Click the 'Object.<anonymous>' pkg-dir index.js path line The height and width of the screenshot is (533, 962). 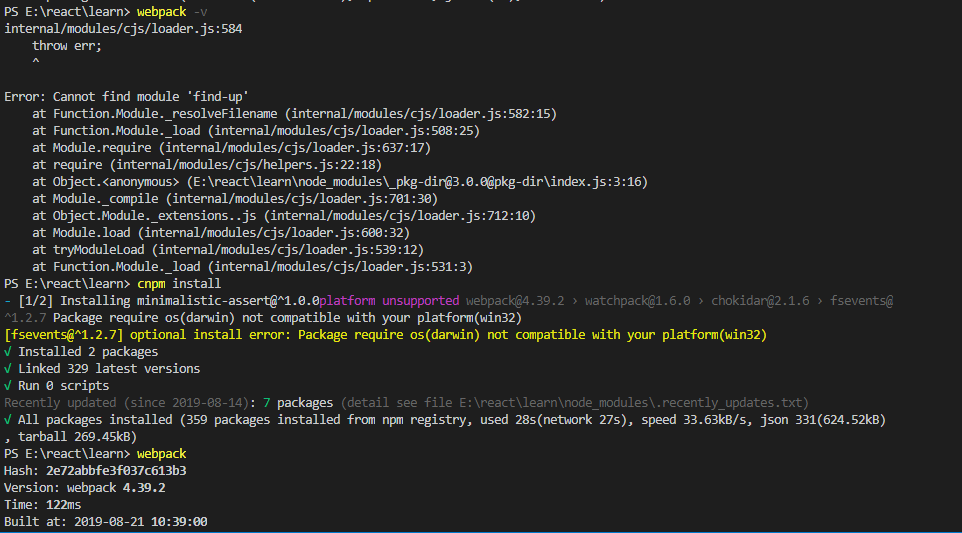pyautogui.click(x=340, y=182)
